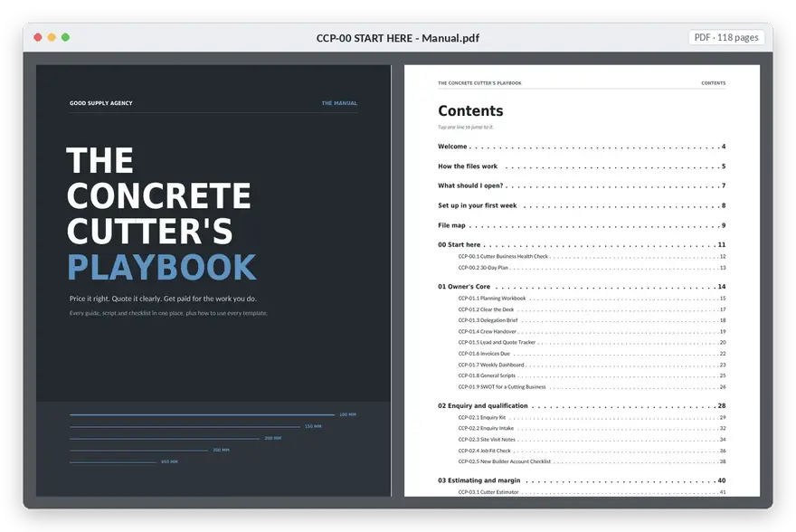Image resolution: width=796 pixels, height=532 pixels.
Task: Open How the files work entry
Action: coord(582,166)
